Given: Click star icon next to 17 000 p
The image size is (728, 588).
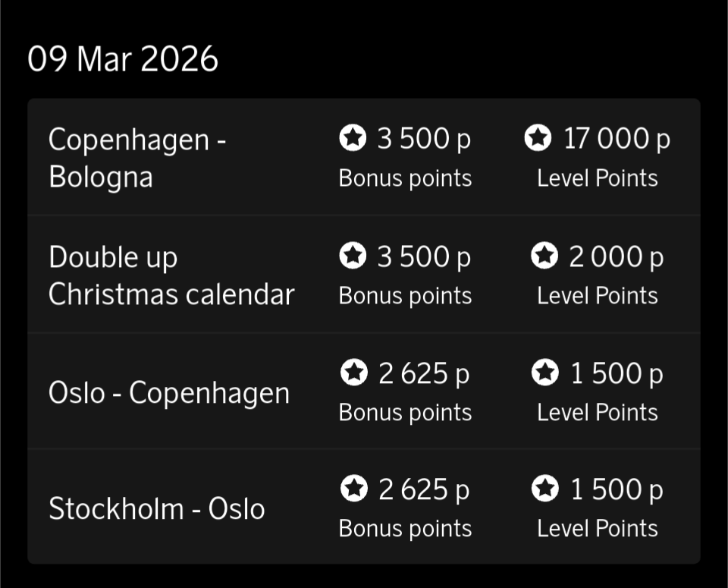Looking at the screenshot, I should tap(538, 138).
